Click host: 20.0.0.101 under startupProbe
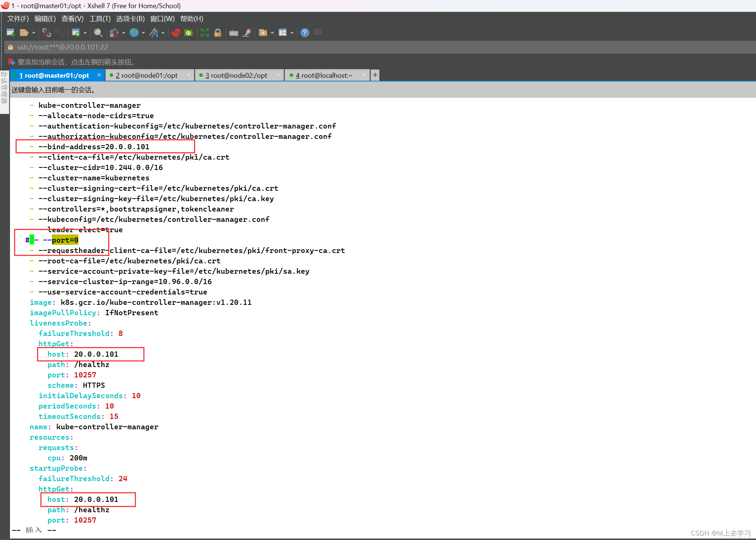Image resolution: width=756 pixels, height=540 pixels. pyautogui.click(x=83, y=499)
